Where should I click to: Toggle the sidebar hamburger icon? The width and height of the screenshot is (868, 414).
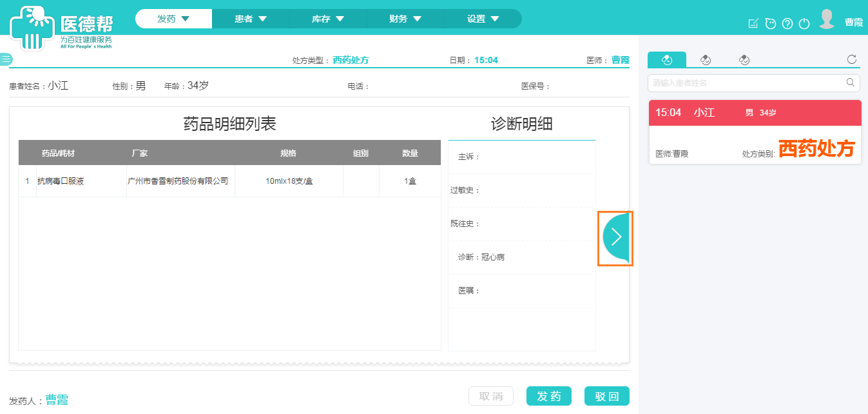pyautogui.click(x=6, y=59)
